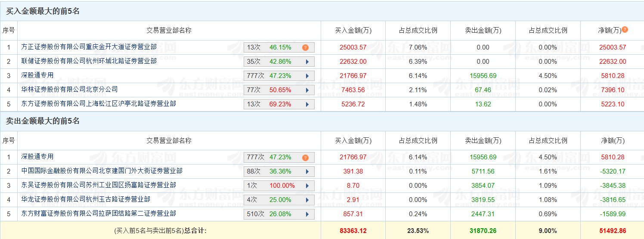Open 东吴证券苏州工业园区扬富路营业部 link
The image size is (644, 239).
(99, 185)
